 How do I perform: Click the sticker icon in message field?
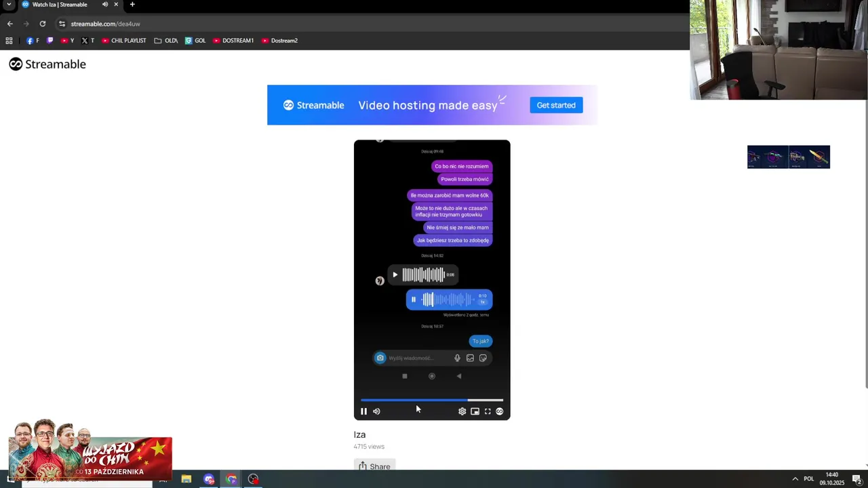coord(483,358)
